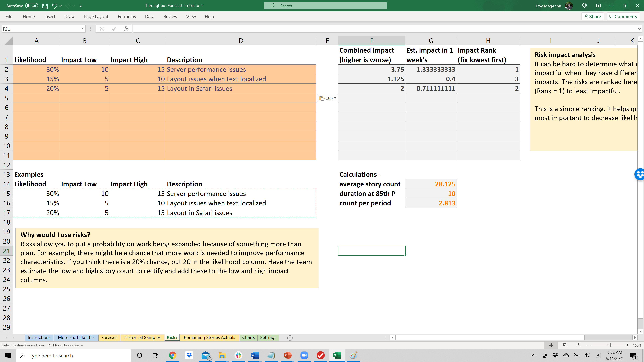Add a new sheet with the plus button

pyautogui.click(x=290, y=338)
